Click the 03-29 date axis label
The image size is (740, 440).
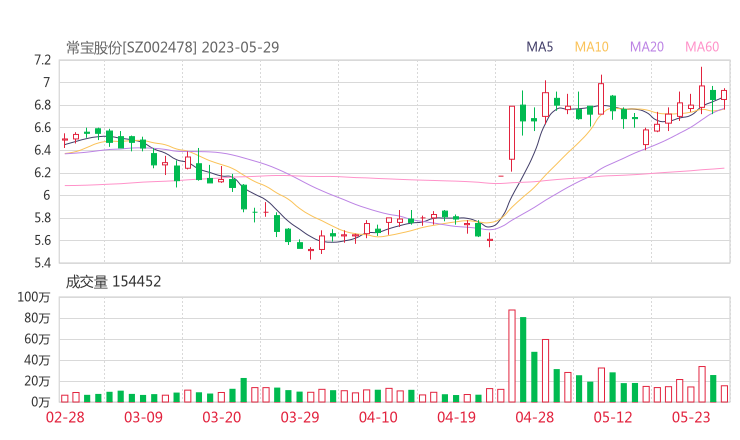coord(300,417)
